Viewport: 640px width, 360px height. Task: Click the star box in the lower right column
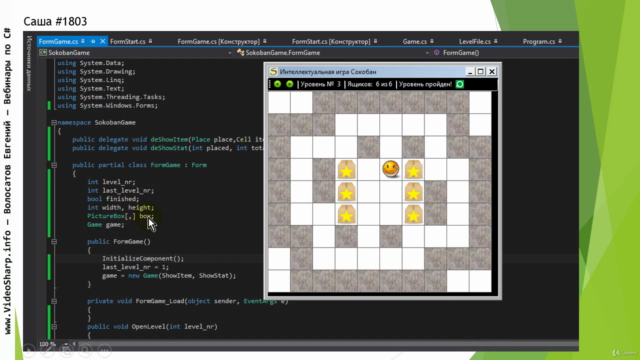click(413, 214)
